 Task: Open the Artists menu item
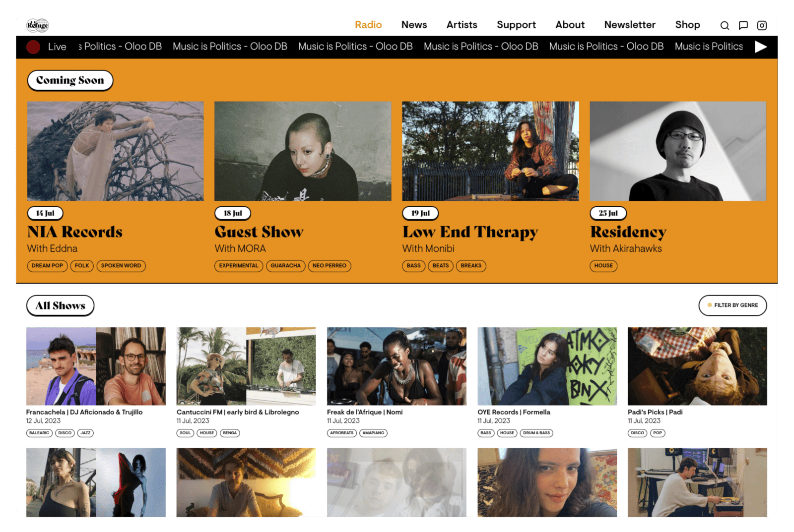coord(462,25)
